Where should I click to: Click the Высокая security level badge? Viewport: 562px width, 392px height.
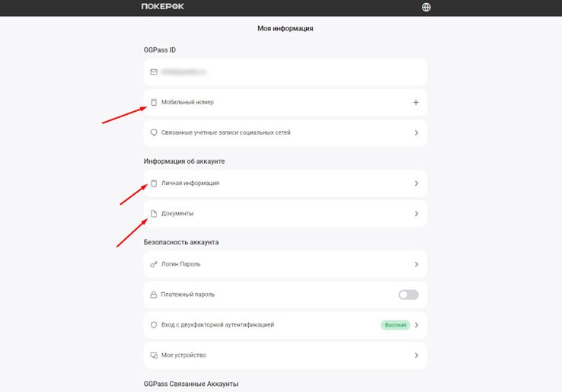[x=395, y=325]
